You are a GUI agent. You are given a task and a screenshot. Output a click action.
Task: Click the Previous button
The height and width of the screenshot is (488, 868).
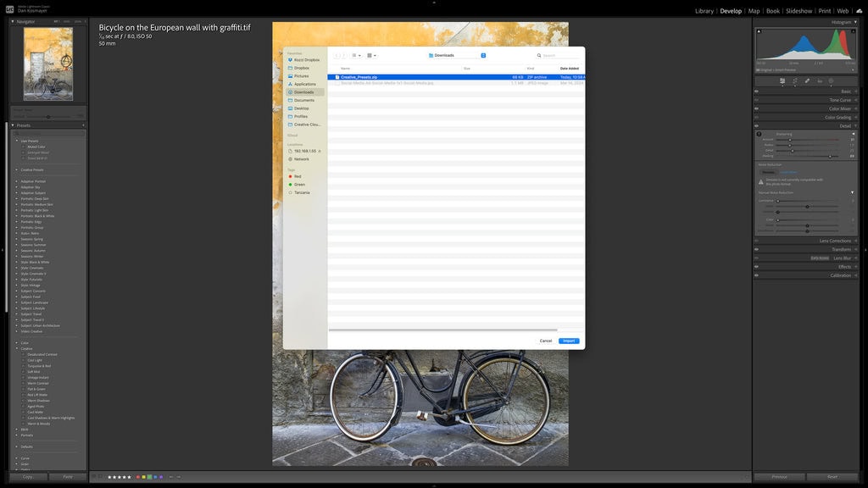(780, 477)
